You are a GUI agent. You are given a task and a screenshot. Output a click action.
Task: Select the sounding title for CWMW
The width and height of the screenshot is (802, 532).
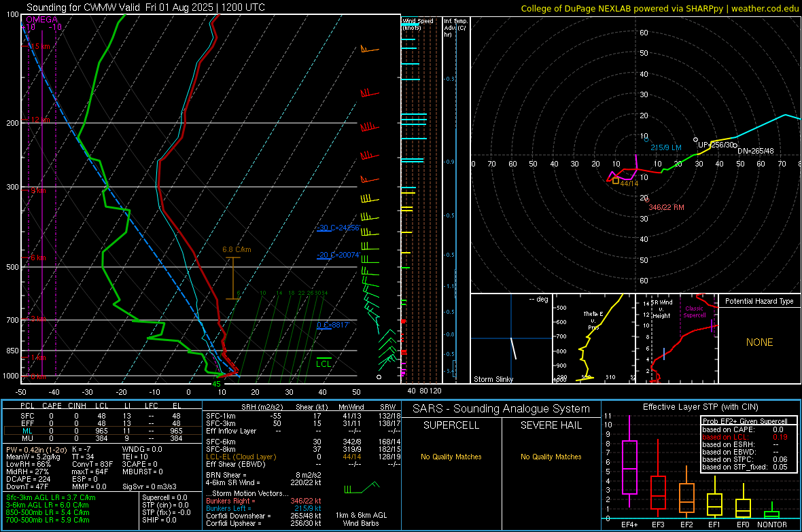tap(145, 7)
